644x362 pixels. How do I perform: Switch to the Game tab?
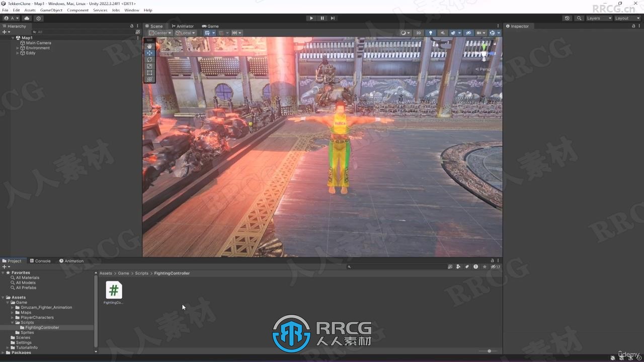tap(210, 26)
